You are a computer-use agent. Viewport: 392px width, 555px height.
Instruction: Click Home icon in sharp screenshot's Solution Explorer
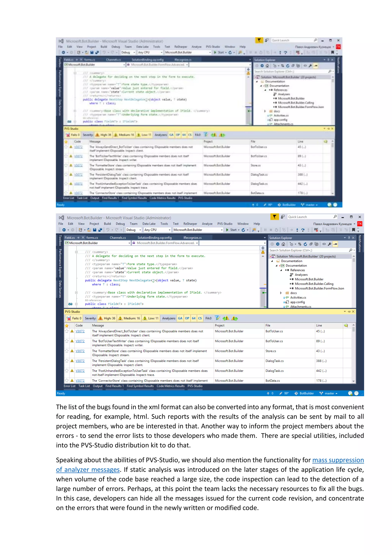283,244
